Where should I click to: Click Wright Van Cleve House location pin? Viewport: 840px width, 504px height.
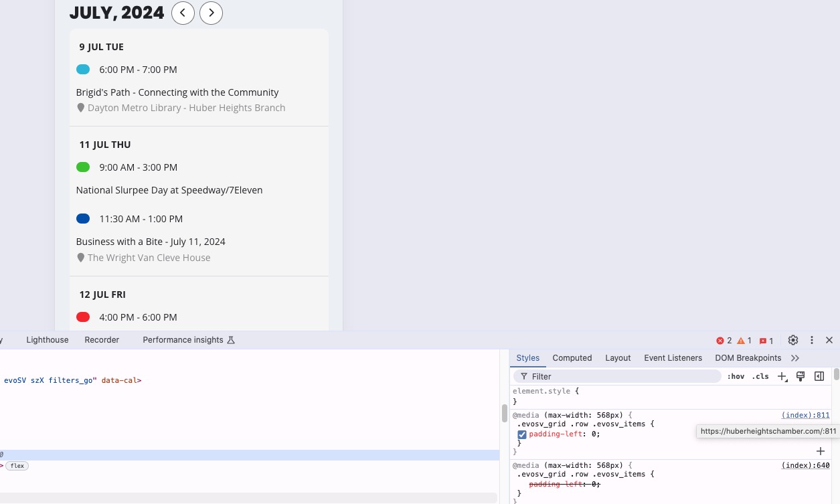(x=81, y=258)
